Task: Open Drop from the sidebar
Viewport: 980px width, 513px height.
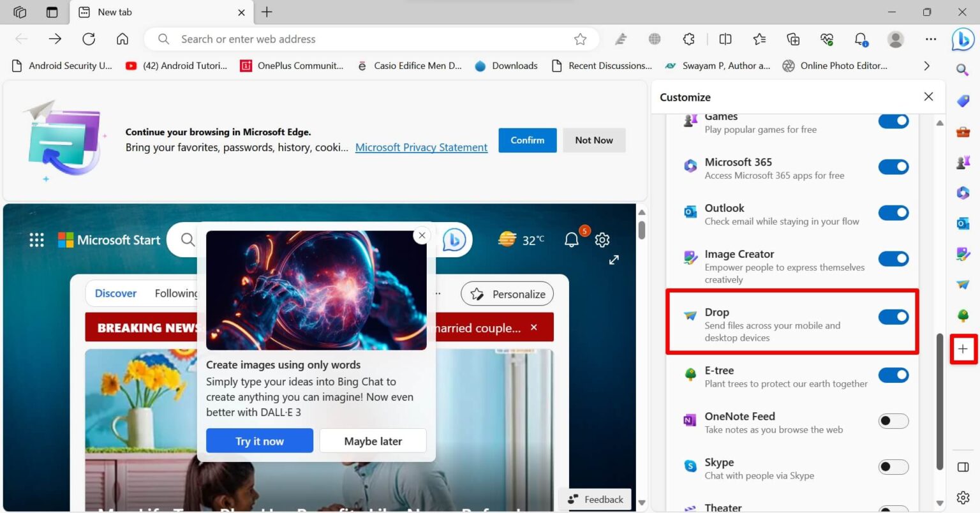Action: tap(963, 284)
